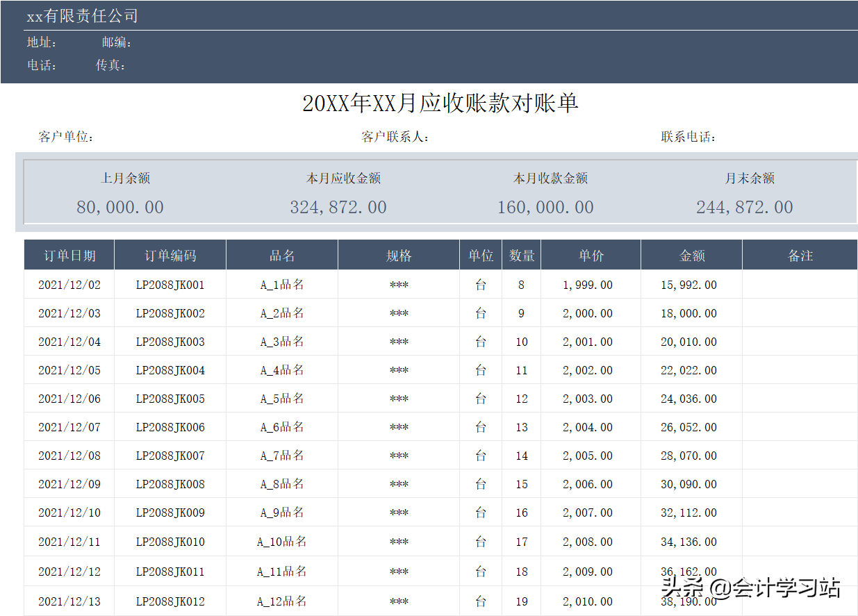Select date cell 2021/12/02
The image size is (858, 616).
(x=69, y=285)
